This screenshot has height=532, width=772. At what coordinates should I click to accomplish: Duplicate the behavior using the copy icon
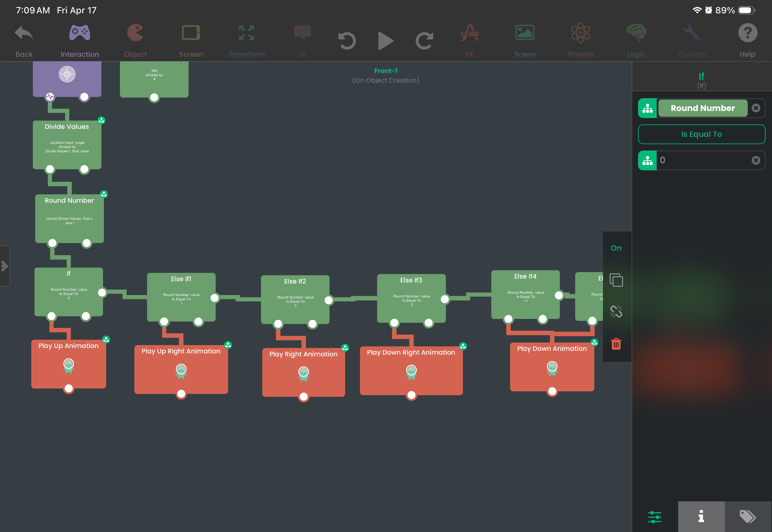616,280
